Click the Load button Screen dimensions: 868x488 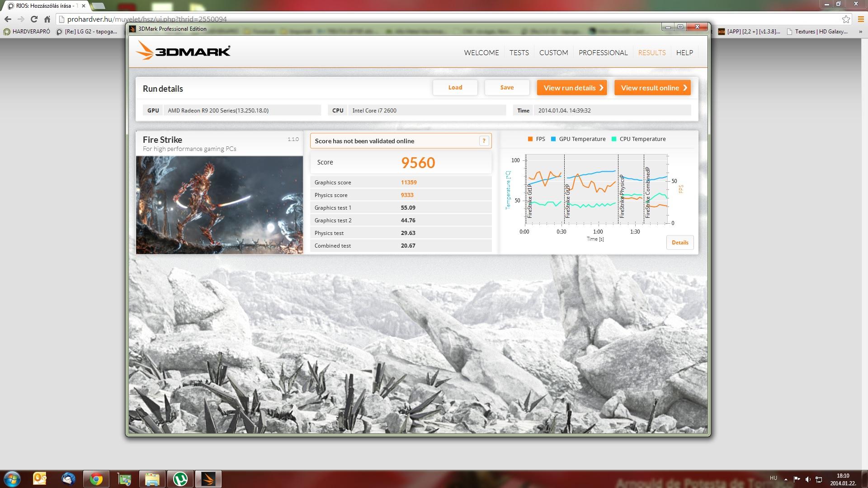(x=455, y=88)
